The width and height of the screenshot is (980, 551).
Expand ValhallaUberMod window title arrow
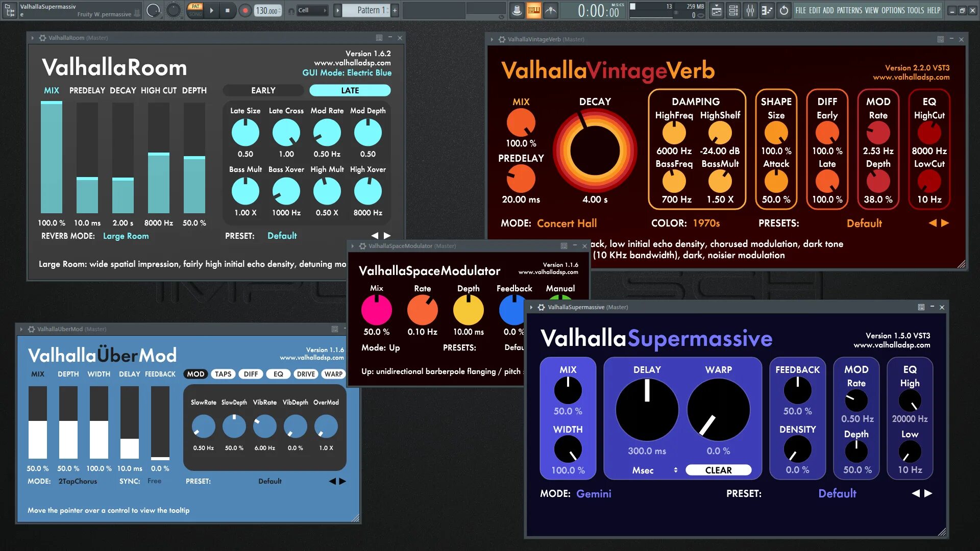pyautogui.click(x=21, y=329)
